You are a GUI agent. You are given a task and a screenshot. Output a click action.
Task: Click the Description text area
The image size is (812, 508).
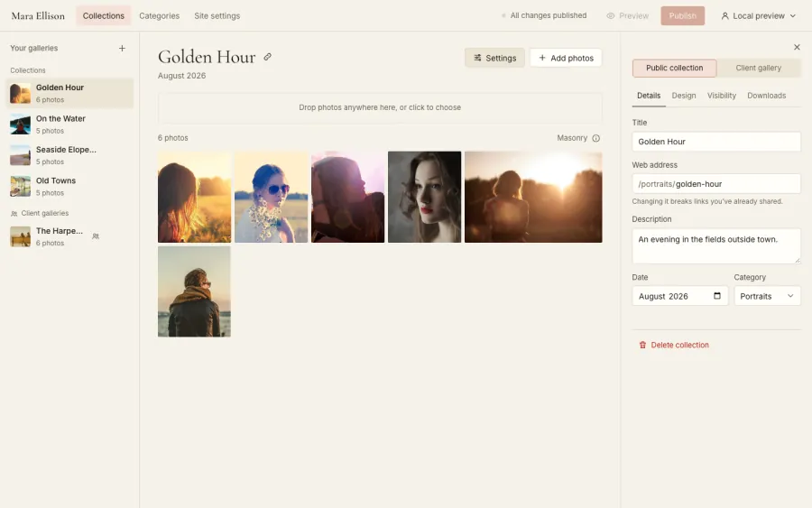(716, 246)
